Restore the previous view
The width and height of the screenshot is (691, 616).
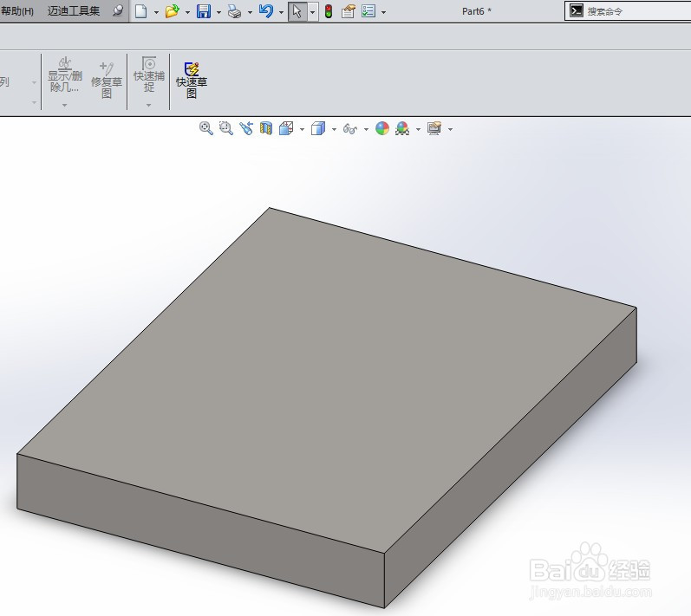click(246, 128)
